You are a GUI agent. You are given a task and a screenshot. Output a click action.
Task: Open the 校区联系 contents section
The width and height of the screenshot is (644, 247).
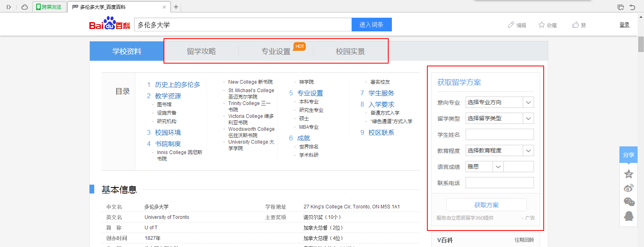click(381, 132)
